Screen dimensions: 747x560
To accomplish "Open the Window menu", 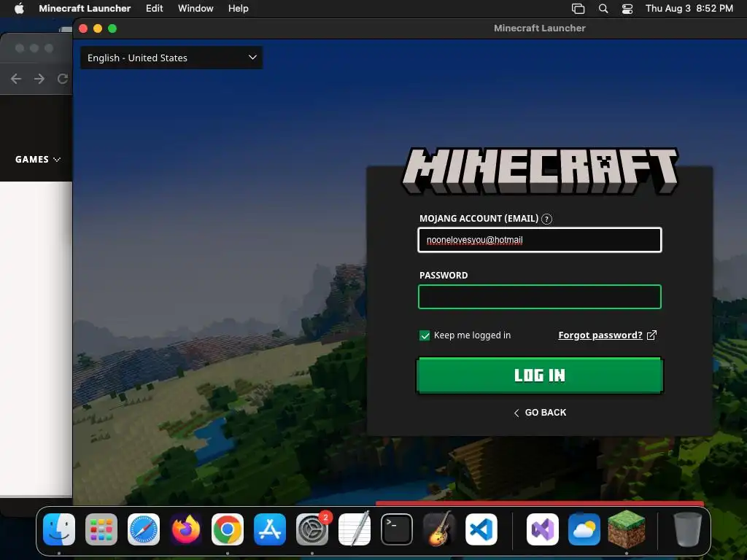I will click(x=196, y=8).
